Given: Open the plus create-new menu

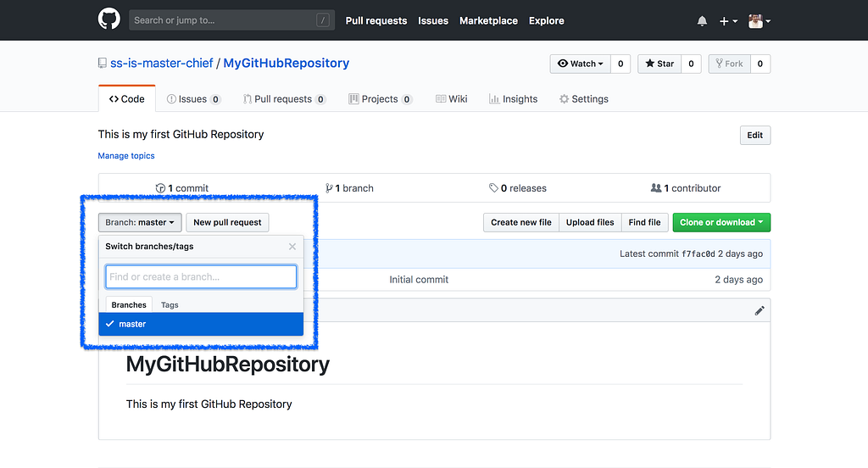Looking at the screenshot, I should coord(728,21).
